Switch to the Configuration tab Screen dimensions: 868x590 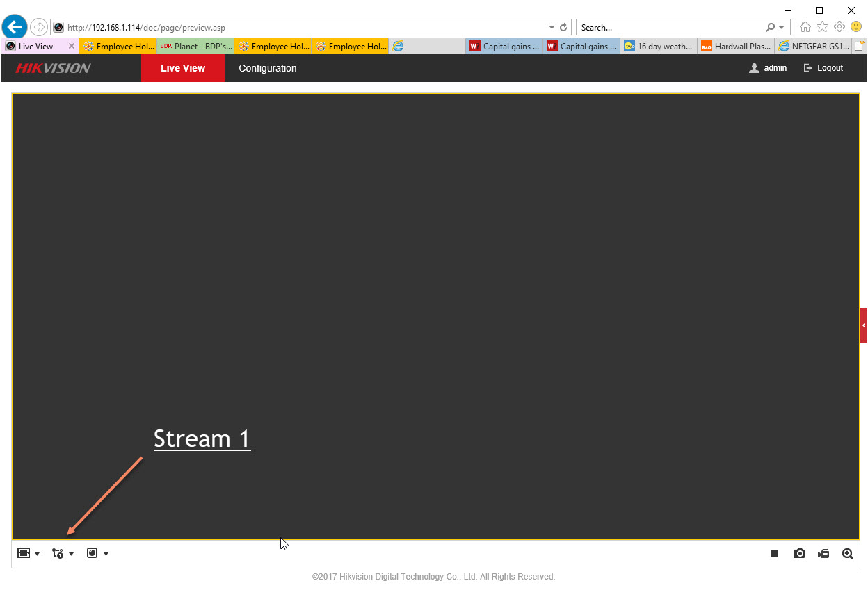[x=267, y=68]
